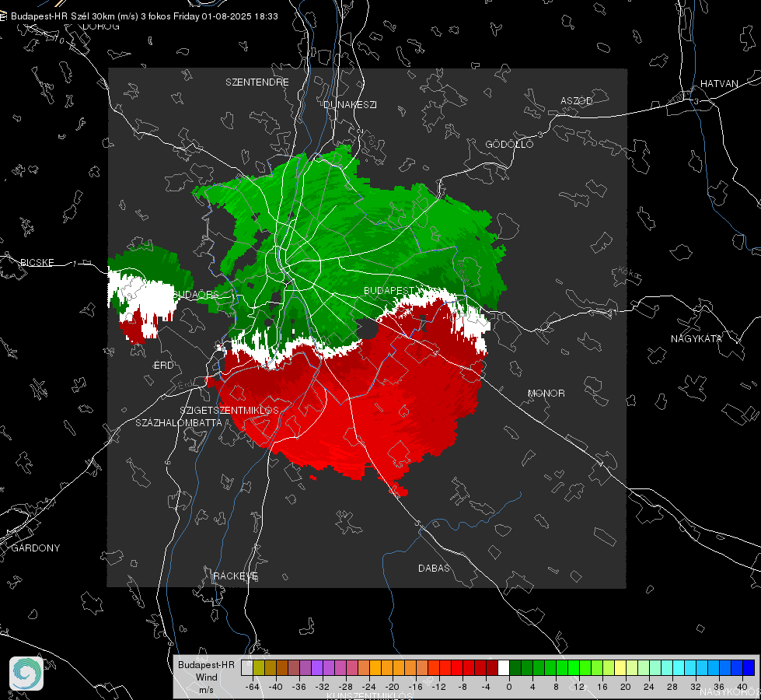Click the BUDAÖRS city label

(x=196, y=294)
